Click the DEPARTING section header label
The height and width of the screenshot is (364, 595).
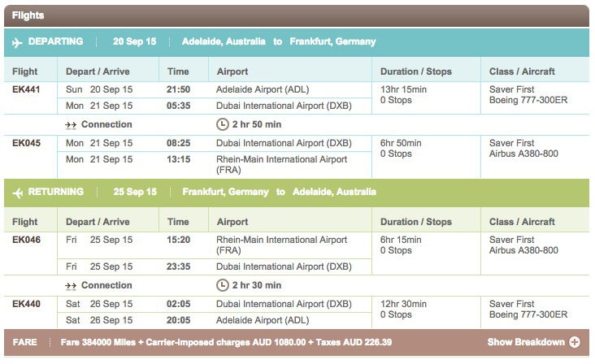tap(55, 41)
